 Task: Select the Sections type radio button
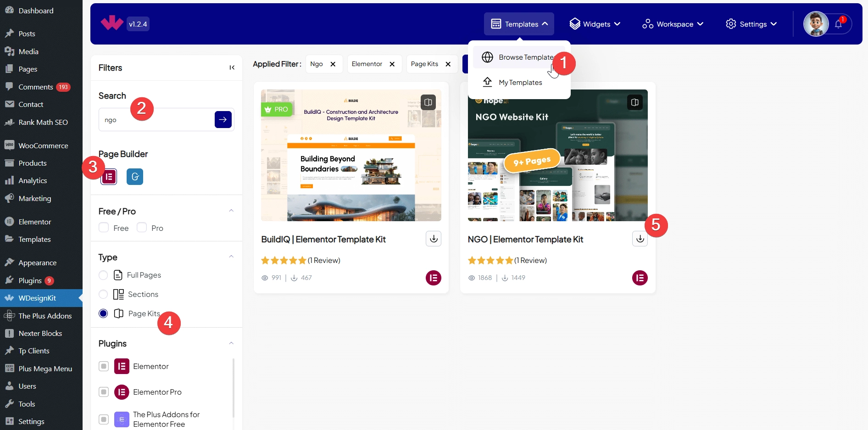point(104,294)
